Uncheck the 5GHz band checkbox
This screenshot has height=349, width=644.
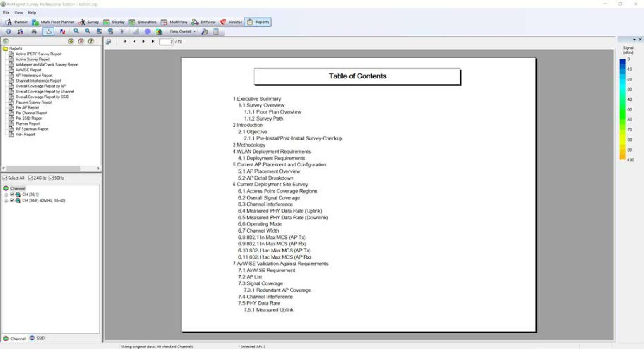(x=51, y=178)
